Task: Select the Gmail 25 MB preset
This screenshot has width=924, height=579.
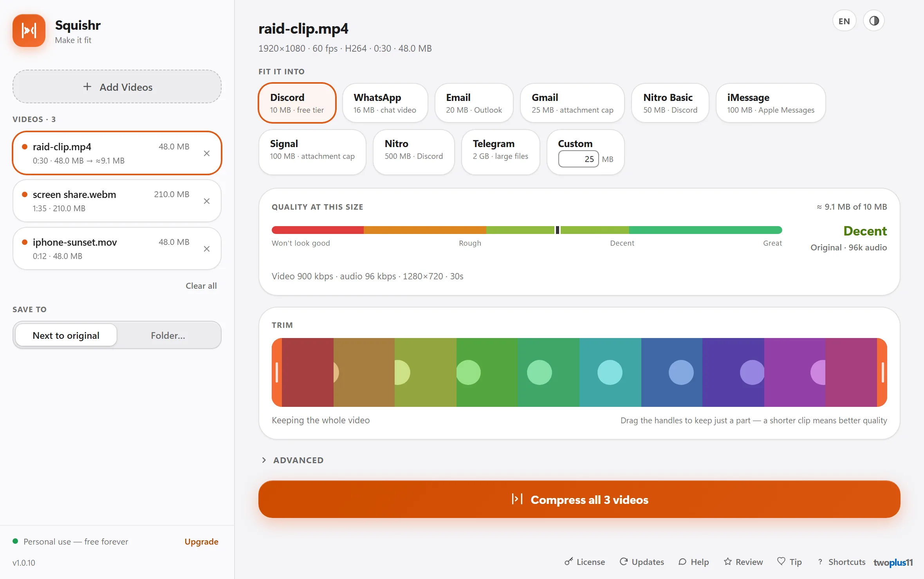Action: pos(572,103)
